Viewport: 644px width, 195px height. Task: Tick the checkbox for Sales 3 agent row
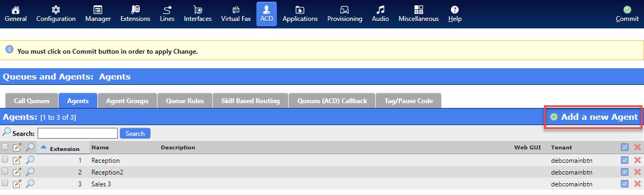(5, 183)
